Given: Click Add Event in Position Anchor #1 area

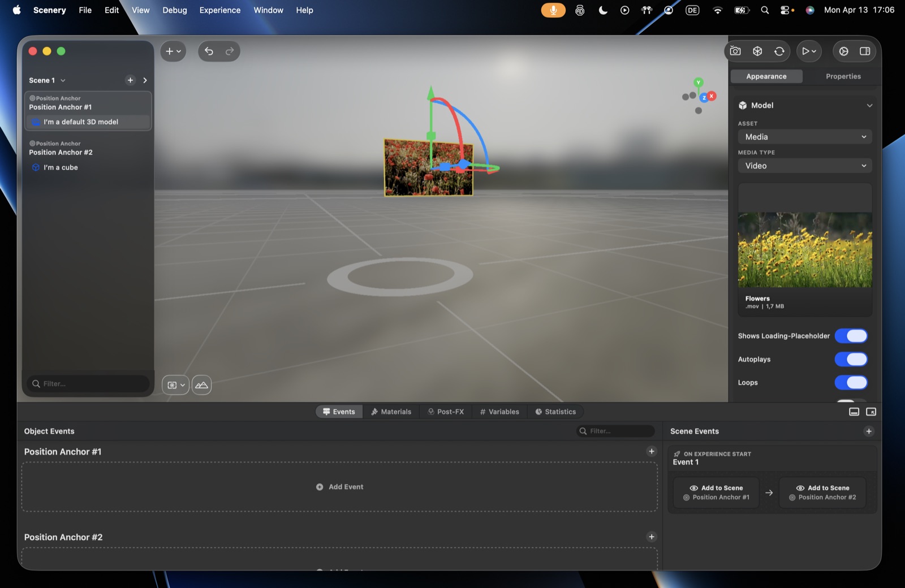Looking at the screenshot, I should coord(339,487).
